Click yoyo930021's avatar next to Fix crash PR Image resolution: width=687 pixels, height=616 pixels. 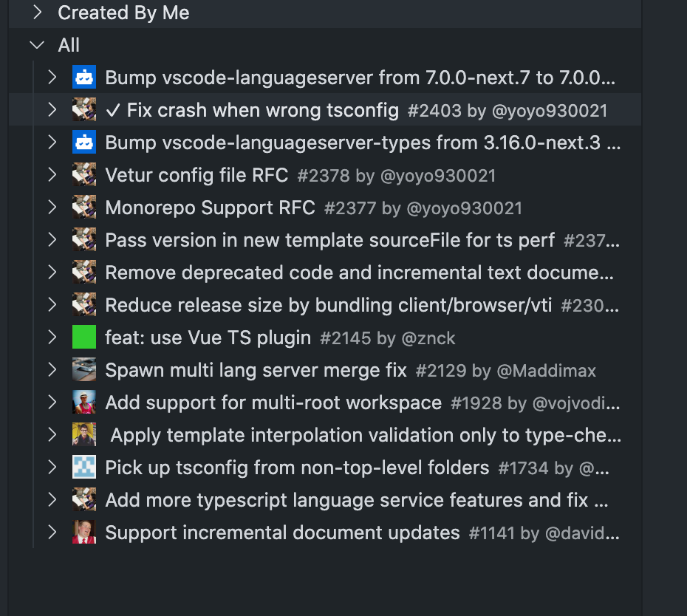[84, 109]
